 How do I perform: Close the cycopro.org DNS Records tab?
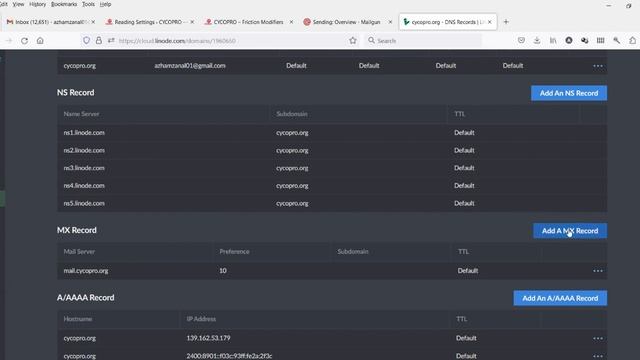coord(489,22)
